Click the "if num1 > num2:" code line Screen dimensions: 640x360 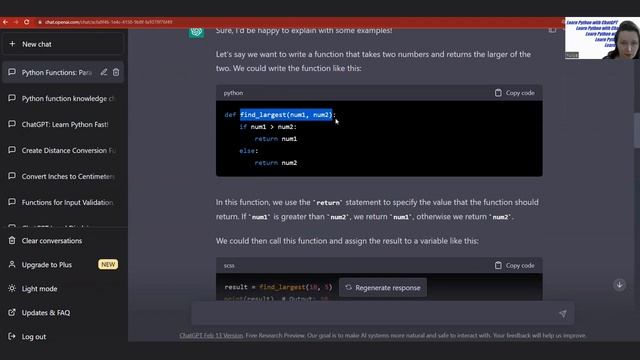pyautogui.click(x=268, y=127)
